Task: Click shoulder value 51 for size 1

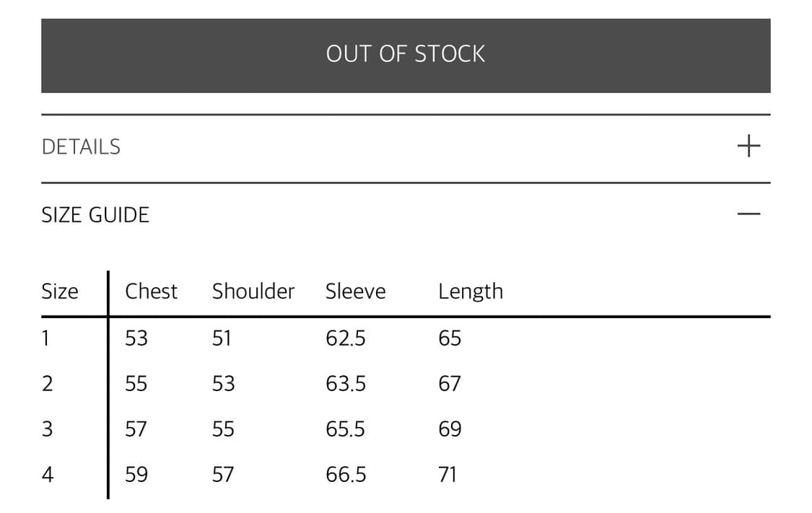Action: [222, 338]
